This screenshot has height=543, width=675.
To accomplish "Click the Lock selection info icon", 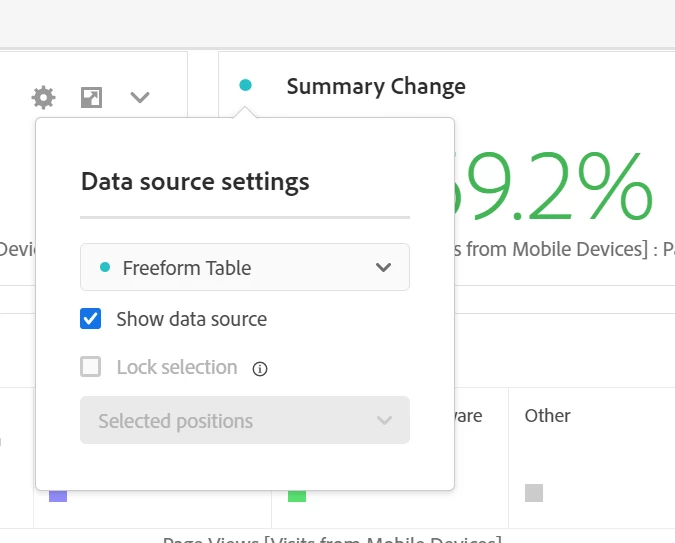I will click(x=260, y=369).
